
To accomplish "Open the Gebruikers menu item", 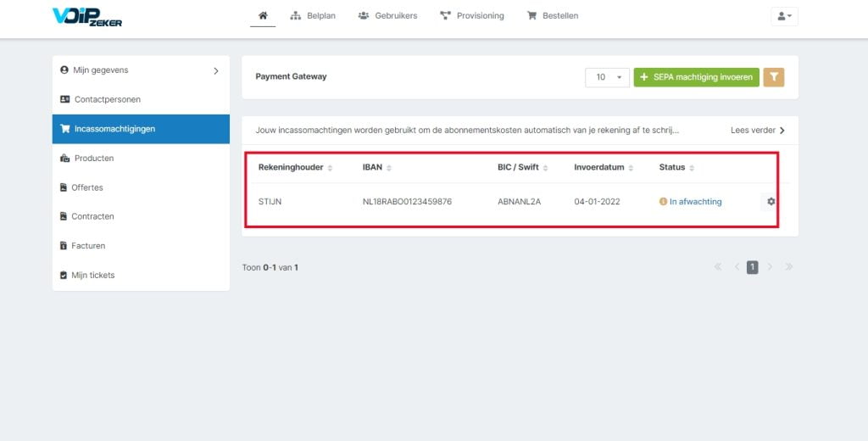I will click(x=387, y=15).
